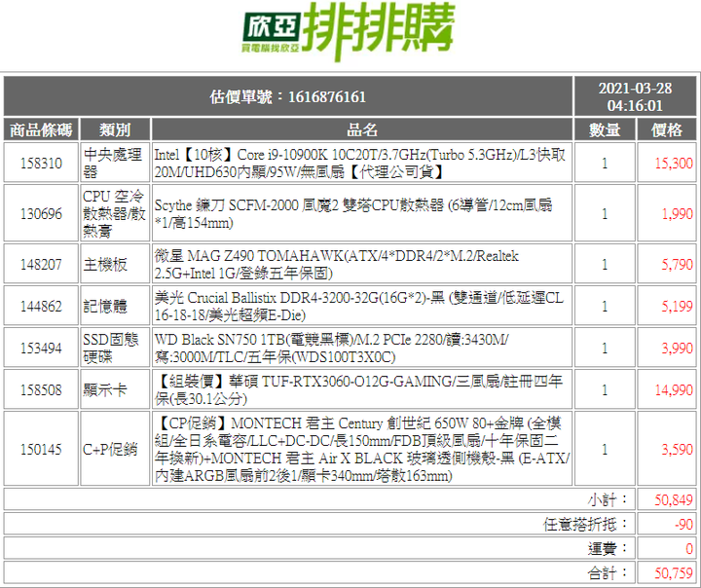The image size is (701, 588).
Task: Select barcode 158310
Action: 41,163
